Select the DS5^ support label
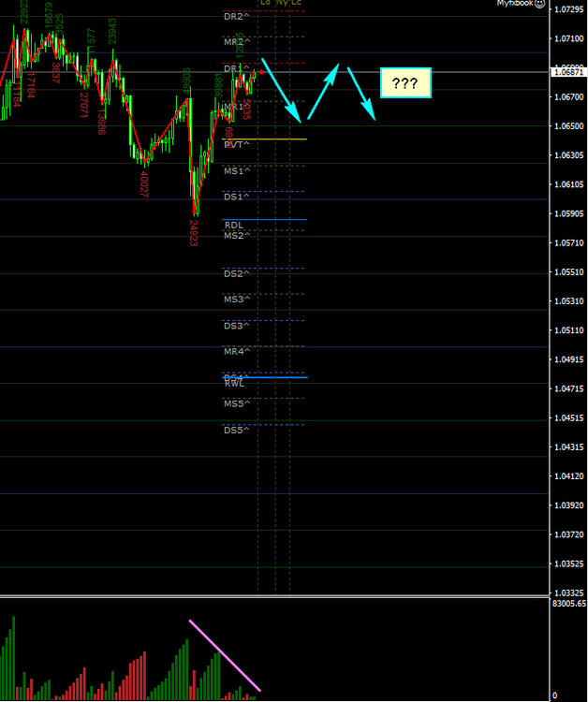 tap(237, 431)
